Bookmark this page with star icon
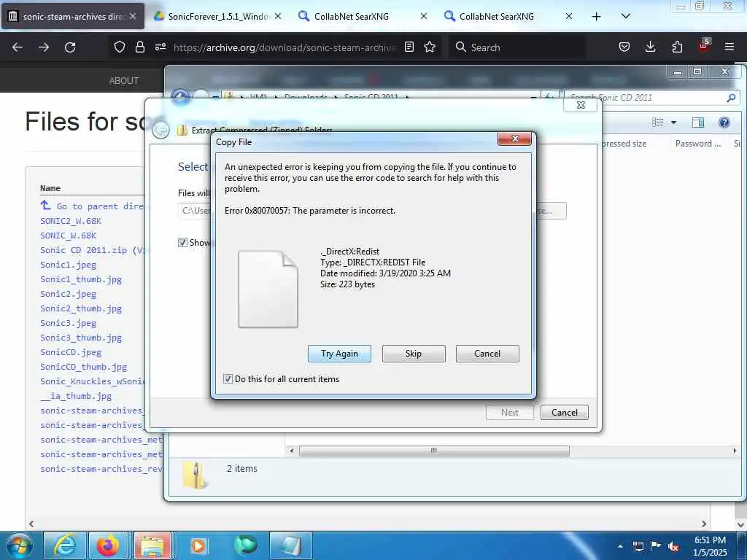 point(430,47)
